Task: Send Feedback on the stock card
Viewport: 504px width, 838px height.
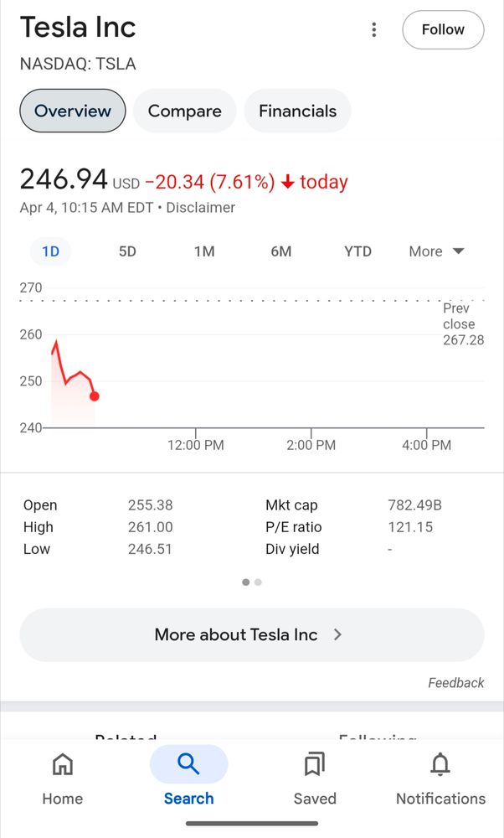Action: (455, 683)
